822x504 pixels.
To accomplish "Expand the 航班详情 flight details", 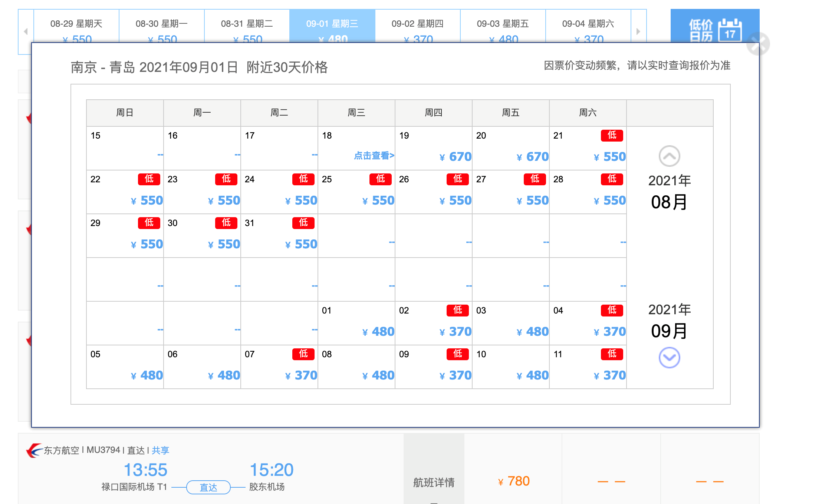I will pyautogui.click(x=434, y=482).
